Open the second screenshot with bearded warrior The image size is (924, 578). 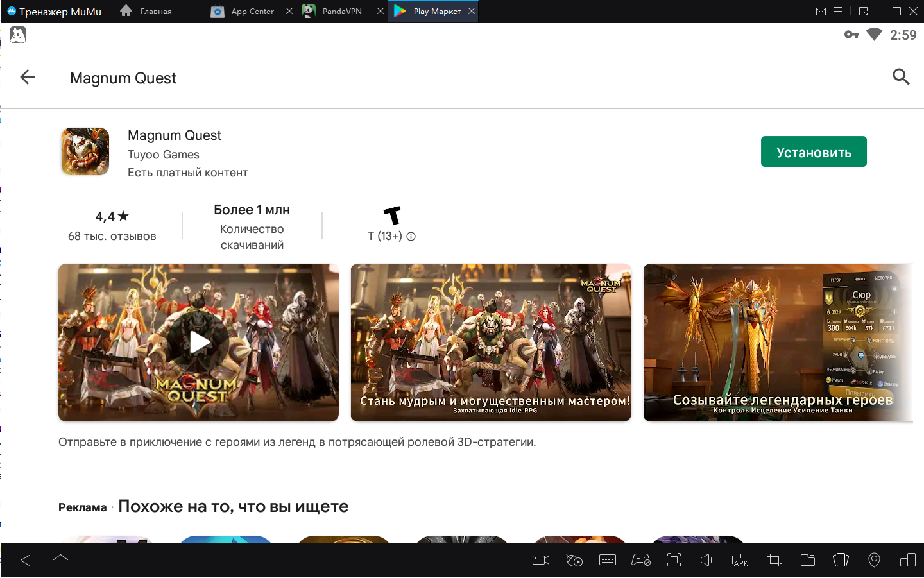tap(491, 343)
